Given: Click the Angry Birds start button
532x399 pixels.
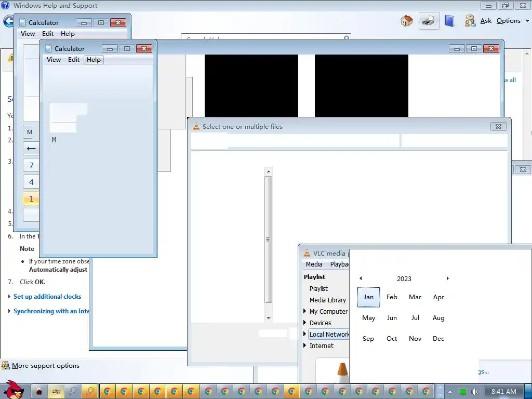Looking at the screenshot, I should [x=13, y=390].
